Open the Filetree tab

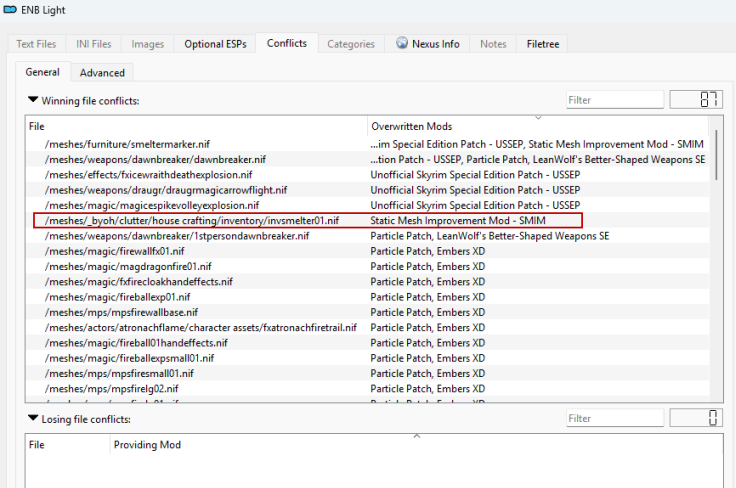pos(543,44)
